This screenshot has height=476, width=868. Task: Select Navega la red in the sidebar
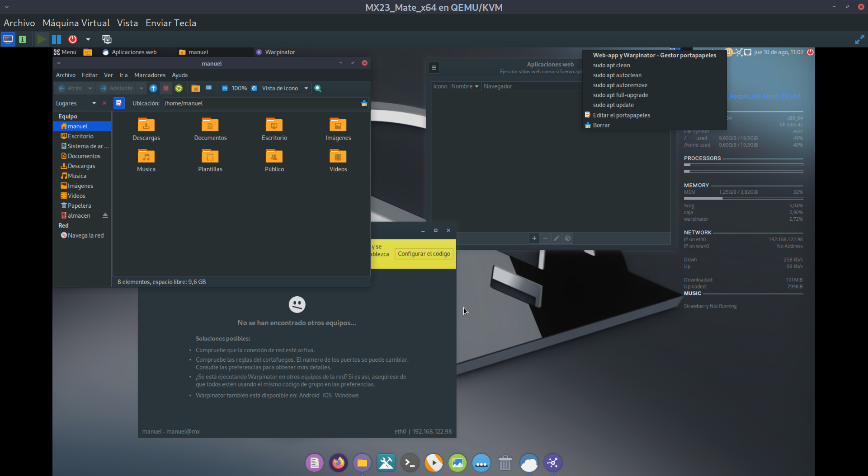coord(82,235)
